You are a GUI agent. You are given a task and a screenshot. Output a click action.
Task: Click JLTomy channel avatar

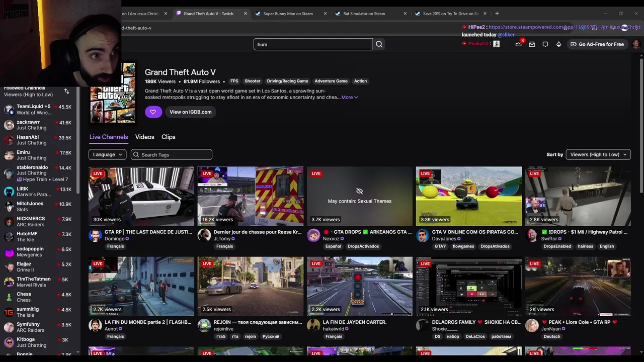(204, 235)
